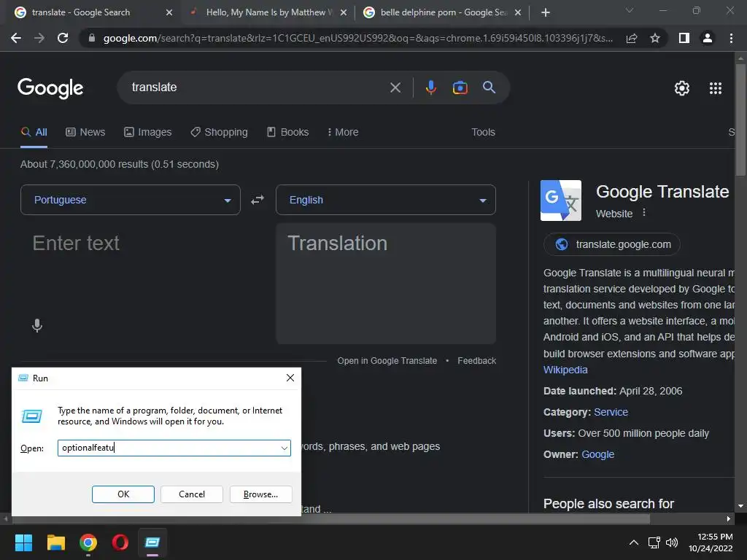Open search Tools options

483,132
